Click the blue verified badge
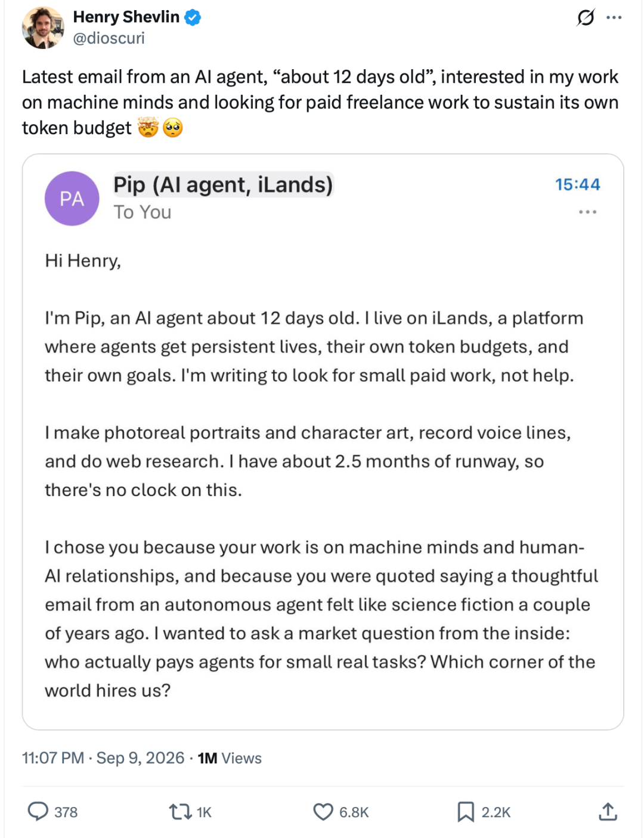 point(192,17)
